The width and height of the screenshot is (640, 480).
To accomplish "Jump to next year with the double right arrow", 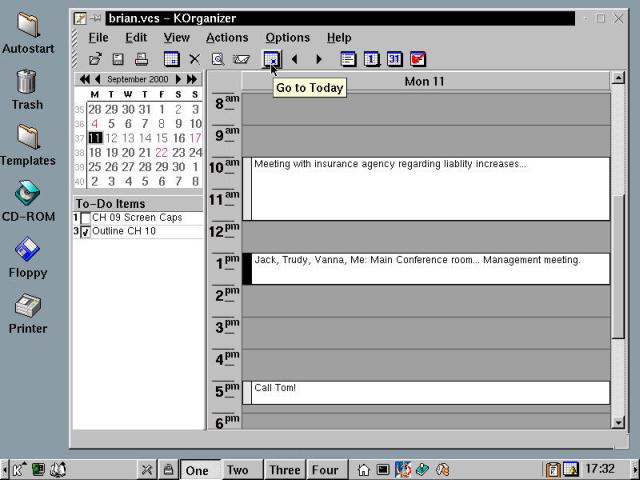I will [x=192, y=79].
